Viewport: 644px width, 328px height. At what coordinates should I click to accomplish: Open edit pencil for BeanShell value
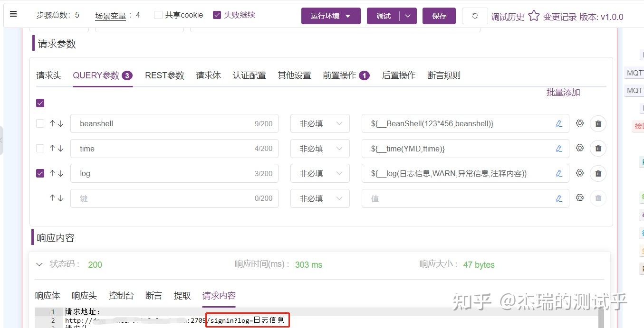pyautogui.click(x=559, y=123)
